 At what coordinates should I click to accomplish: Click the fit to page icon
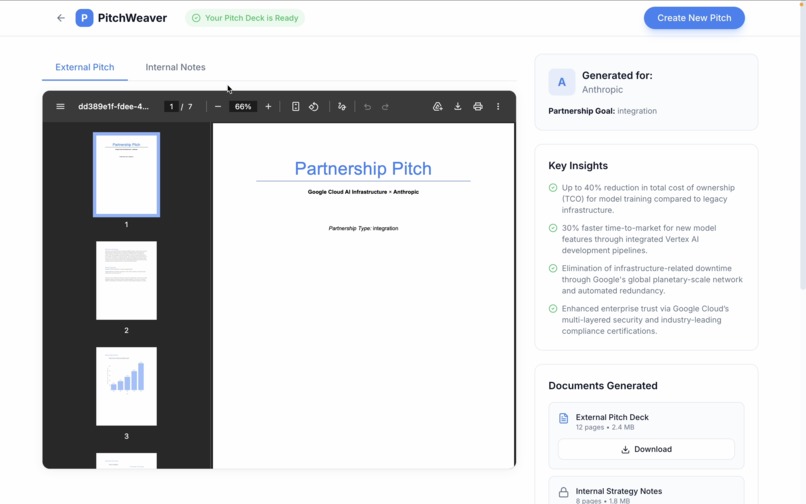[296, 106]
